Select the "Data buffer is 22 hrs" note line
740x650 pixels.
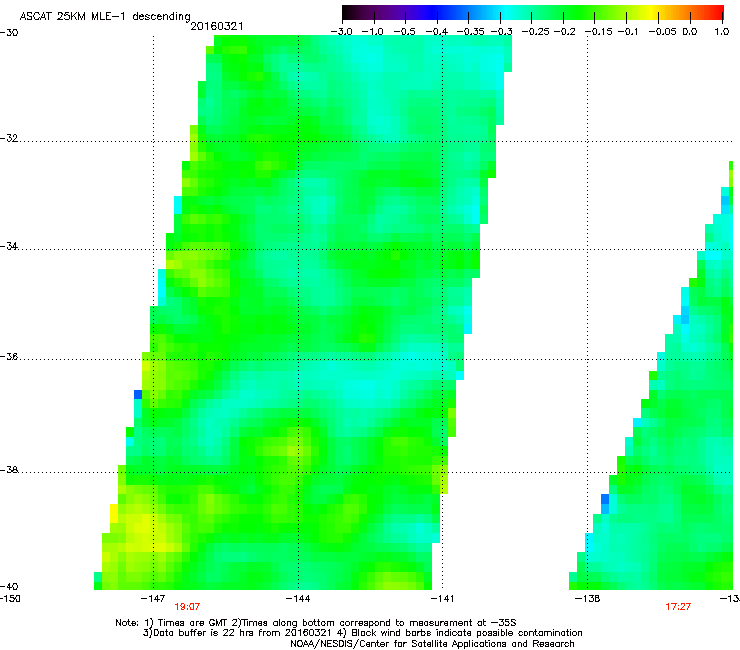[x=362, y=633]
